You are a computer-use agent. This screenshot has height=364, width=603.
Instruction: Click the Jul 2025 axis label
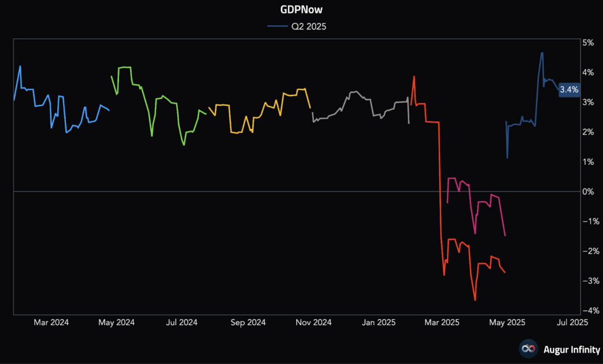[x=572, y=322]
